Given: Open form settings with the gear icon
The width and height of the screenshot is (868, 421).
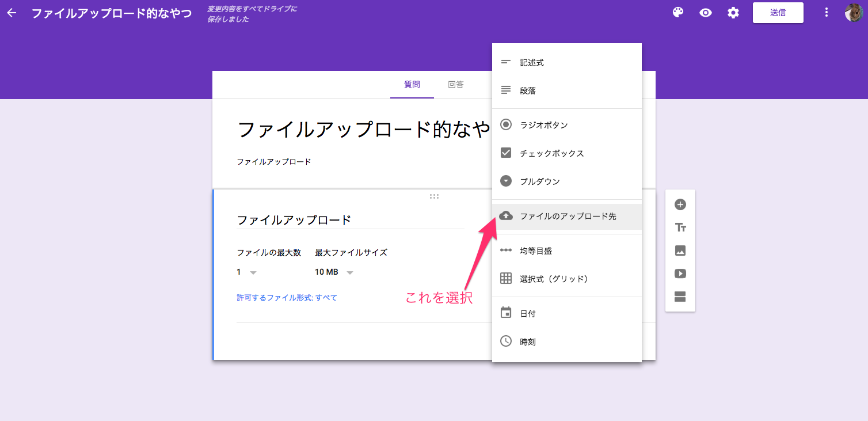Looking at the screenshot, I should 733,12.
